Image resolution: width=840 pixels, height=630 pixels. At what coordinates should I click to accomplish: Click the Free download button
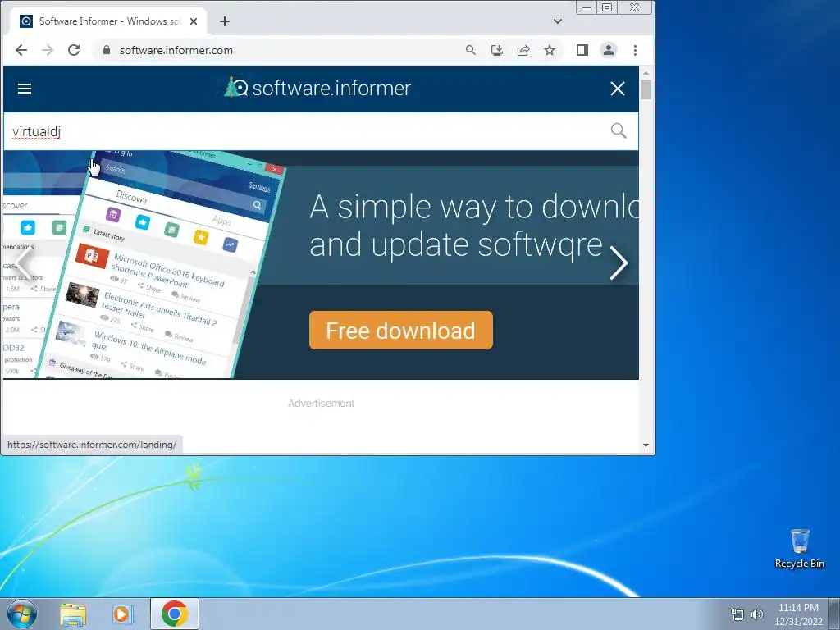(400, 330)
